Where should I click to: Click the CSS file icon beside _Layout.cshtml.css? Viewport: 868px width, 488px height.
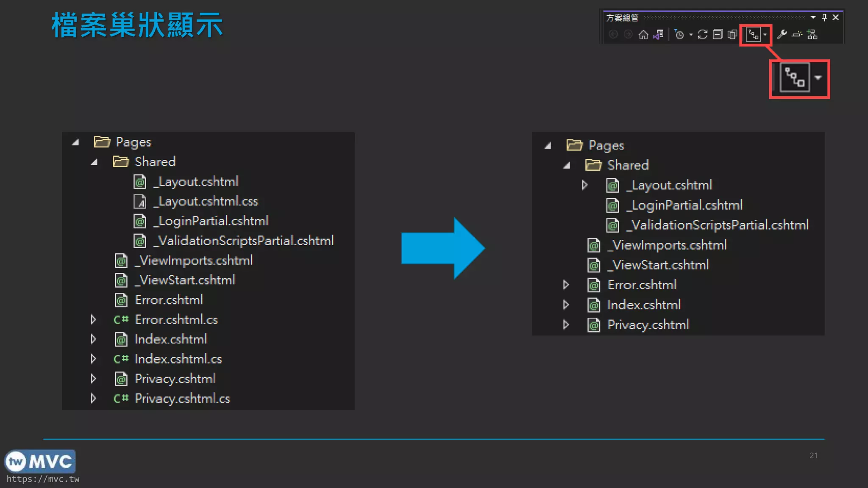140,202
